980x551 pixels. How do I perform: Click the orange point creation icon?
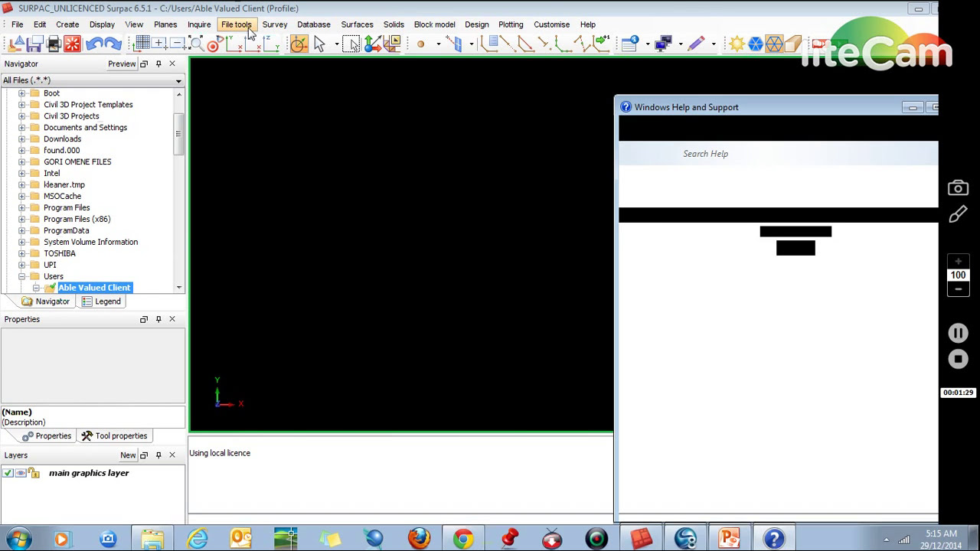(420, 44)
